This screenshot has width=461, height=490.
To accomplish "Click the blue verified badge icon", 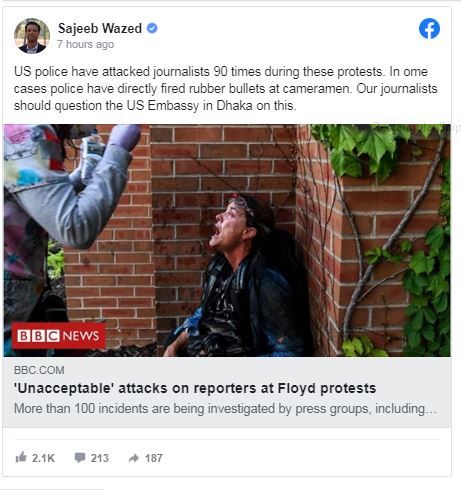I will pos(152,28).
